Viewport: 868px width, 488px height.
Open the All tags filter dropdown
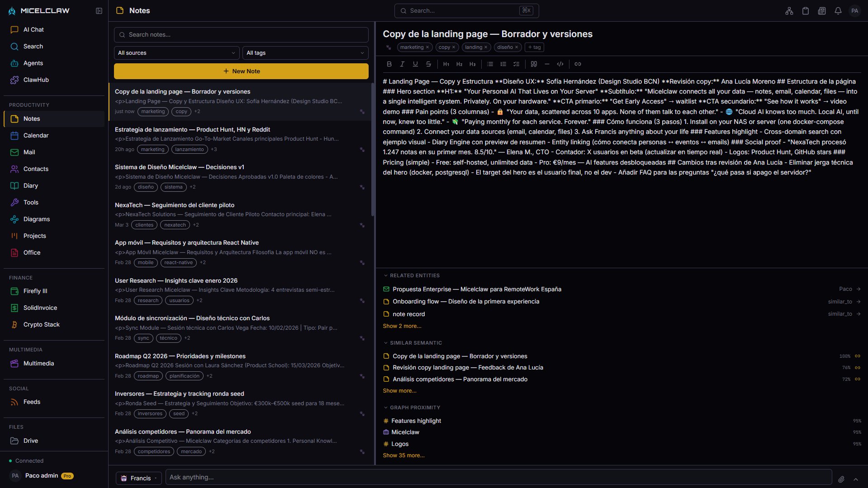[305, 53]
